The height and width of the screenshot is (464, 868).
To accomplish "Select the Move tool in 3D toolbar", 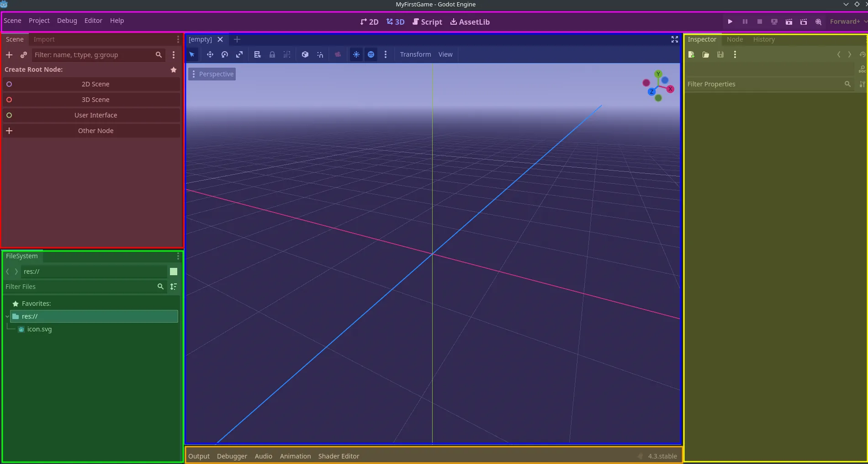I will click(x=210, y=54).
